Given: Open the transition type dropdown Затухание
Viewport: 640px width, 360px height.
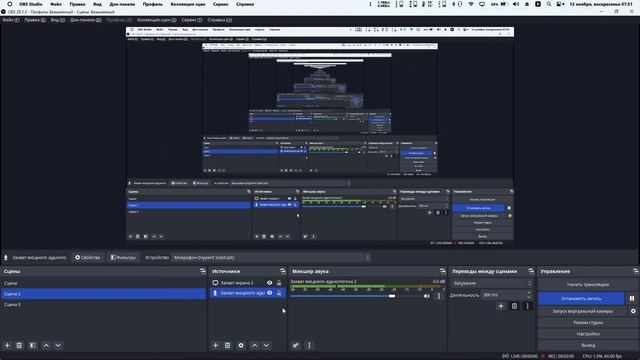Looking at the screenshot, I should tap(492, 283).
